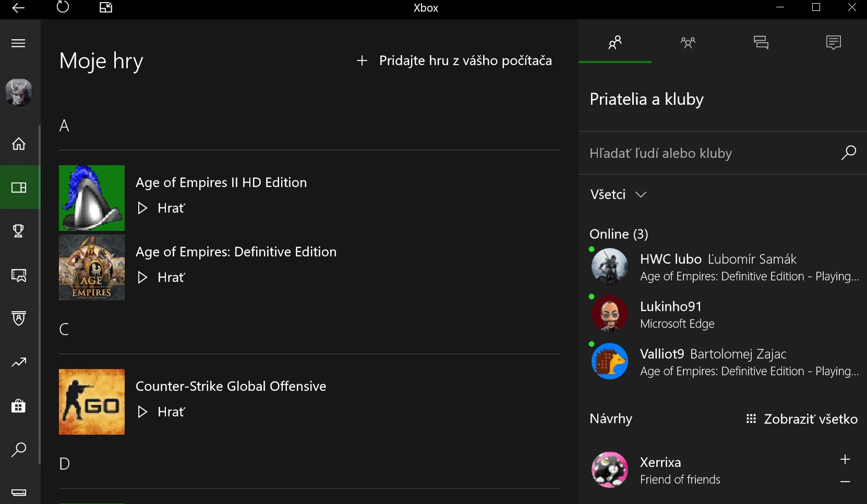Open the user profile avatar
Screen dimensions: 867x504
[x=19, y=92]
